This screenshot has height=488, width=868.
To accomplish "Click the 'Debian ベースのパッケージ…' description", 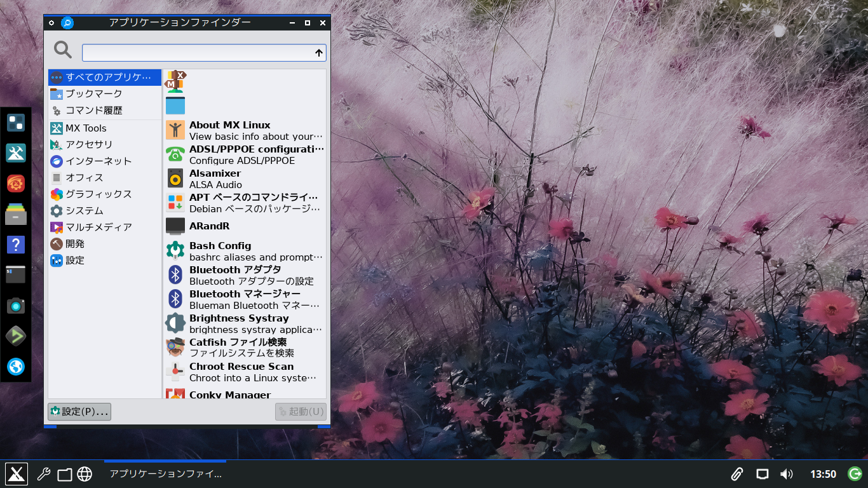I will tap(255, 209).
